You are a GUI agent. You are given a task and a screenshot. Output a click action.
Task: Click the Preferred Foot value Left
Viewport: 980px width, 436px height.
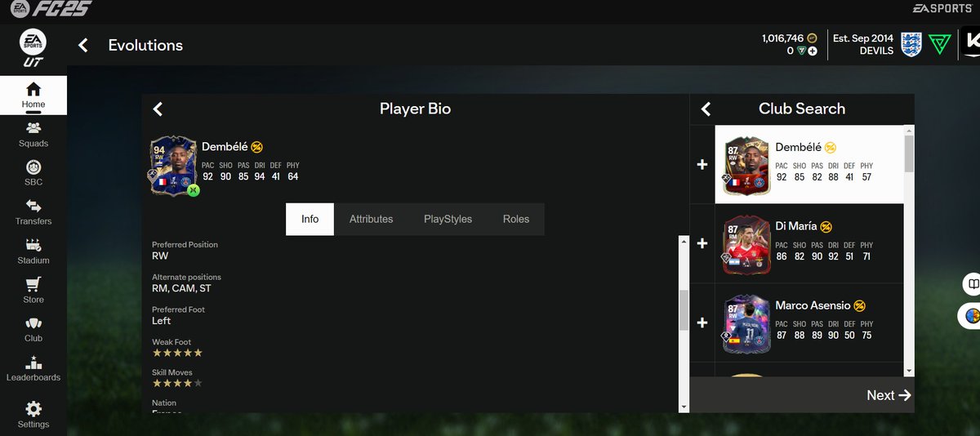[162, 321]
